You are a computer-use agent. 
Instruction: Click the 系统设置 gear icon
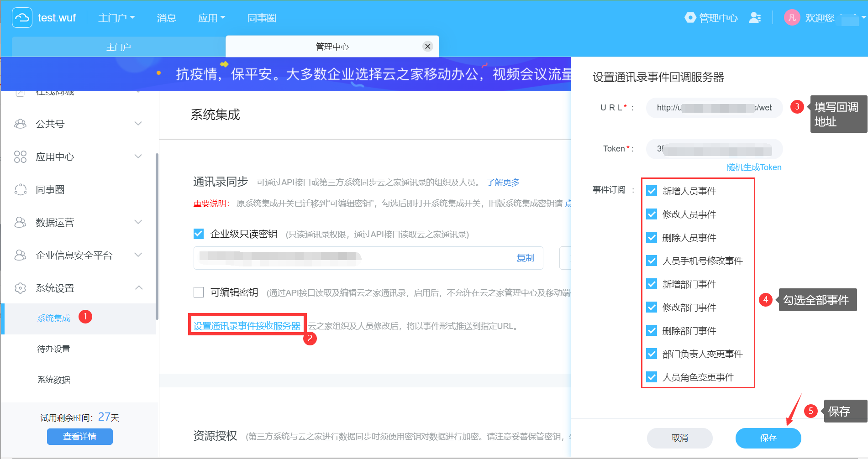21,288
